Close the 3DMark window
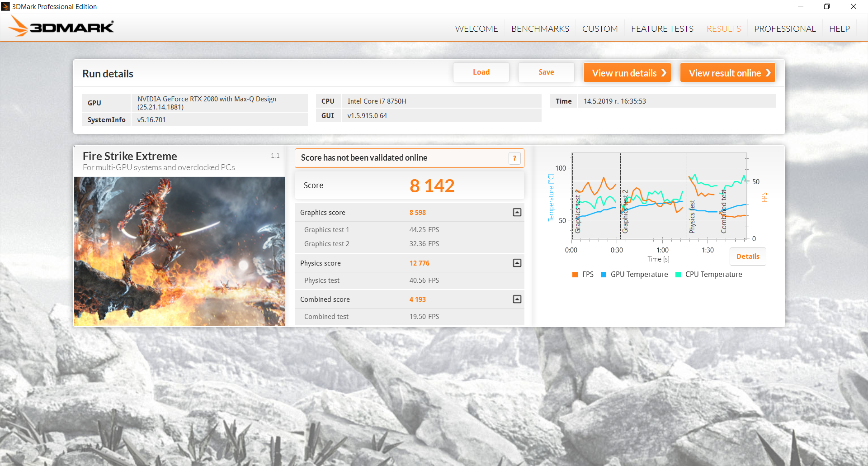The width and height of the screenshot is (868, 466). click(854, 6)
